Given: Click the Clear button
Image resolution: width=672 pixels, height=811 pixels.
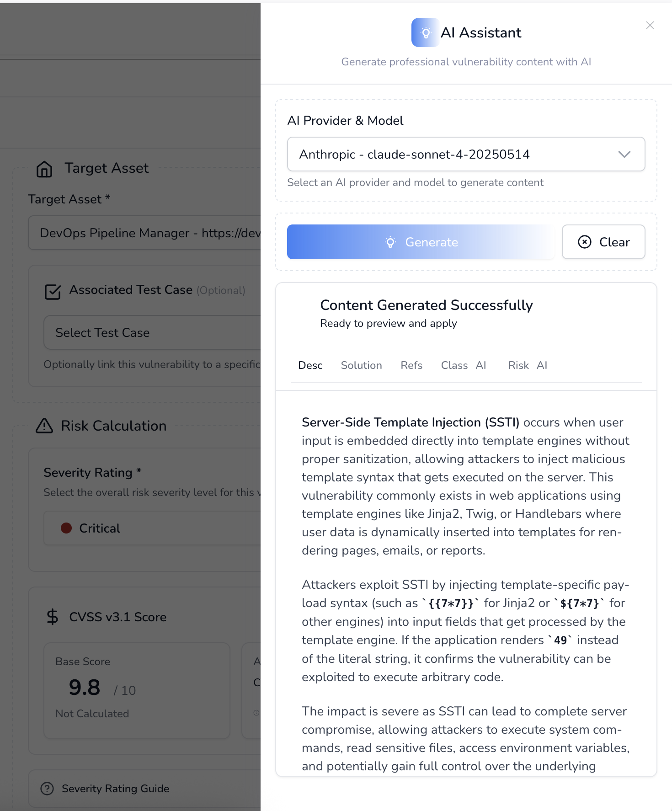Looking at the screenshot, I should click(x=603, y=242).
